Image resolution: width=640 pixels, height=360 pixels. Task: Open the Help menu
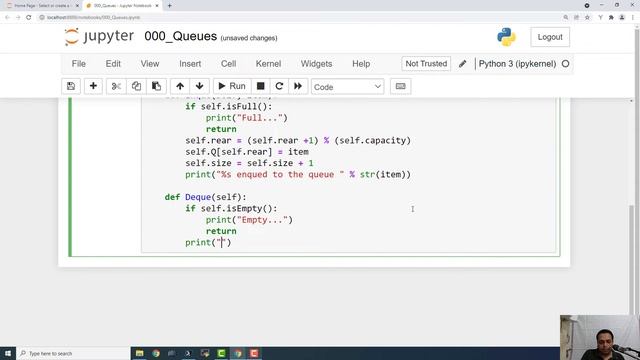(x=361, y=64)
